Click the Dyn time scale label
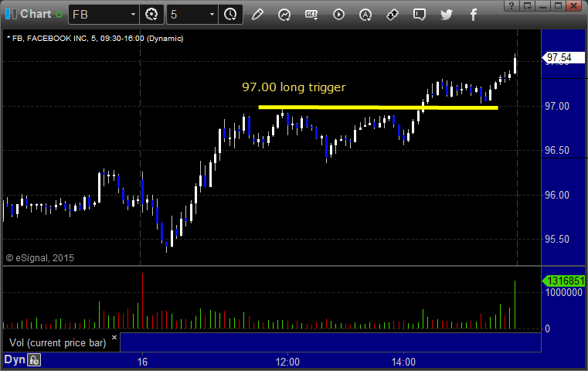588x371 pixels. [x=15, y=359]
